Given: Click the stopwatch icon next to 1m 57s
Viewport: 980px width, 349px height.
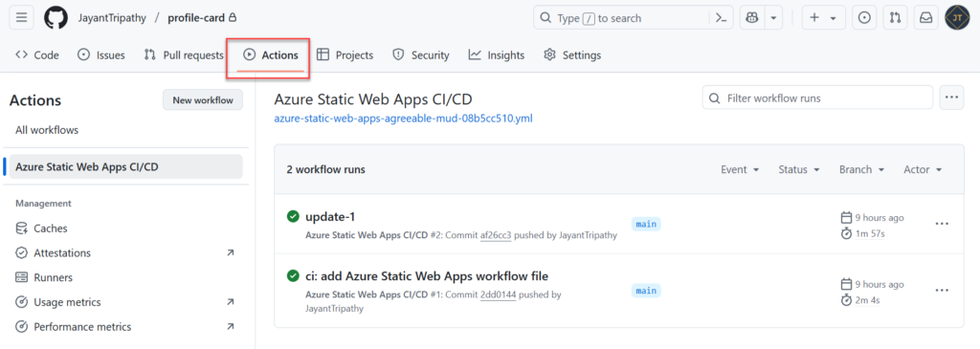Looking at the screenshot, I should point(846,233).
